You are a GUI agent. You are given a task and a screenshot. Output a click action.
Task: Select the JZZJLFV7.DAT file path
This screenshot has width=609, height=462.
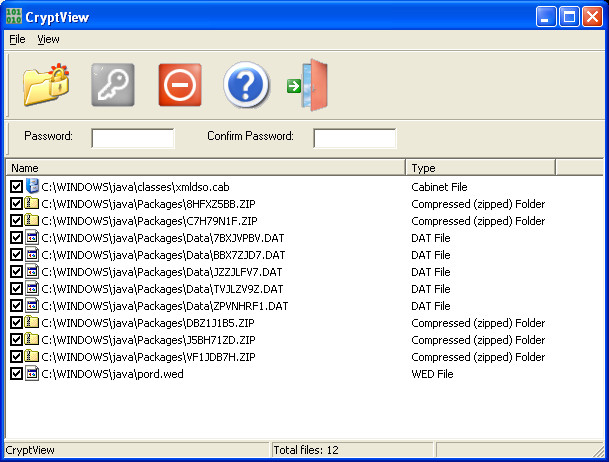pyautogui.click(x=162, y=272)
